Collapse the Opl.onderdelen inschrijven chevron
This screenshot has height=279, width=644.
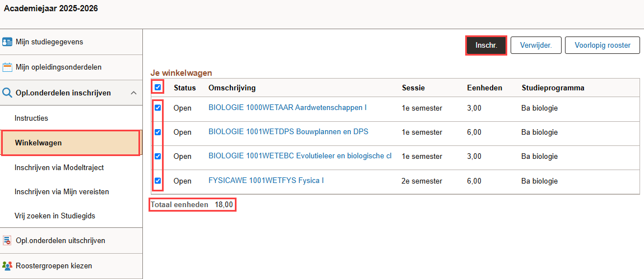tap(133, 93)
